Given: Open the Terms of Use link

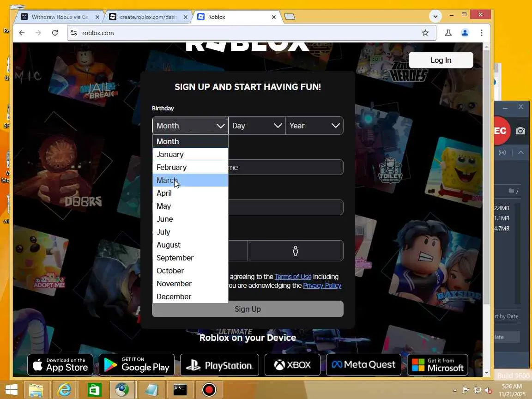Looking at the screenshot, I should click(x=293, y=277).
